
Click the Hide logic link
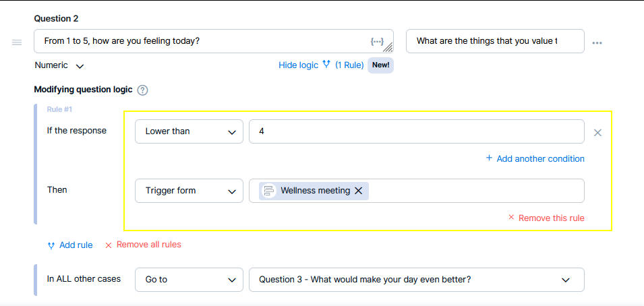pyautogui.click(x=298, y=65)
